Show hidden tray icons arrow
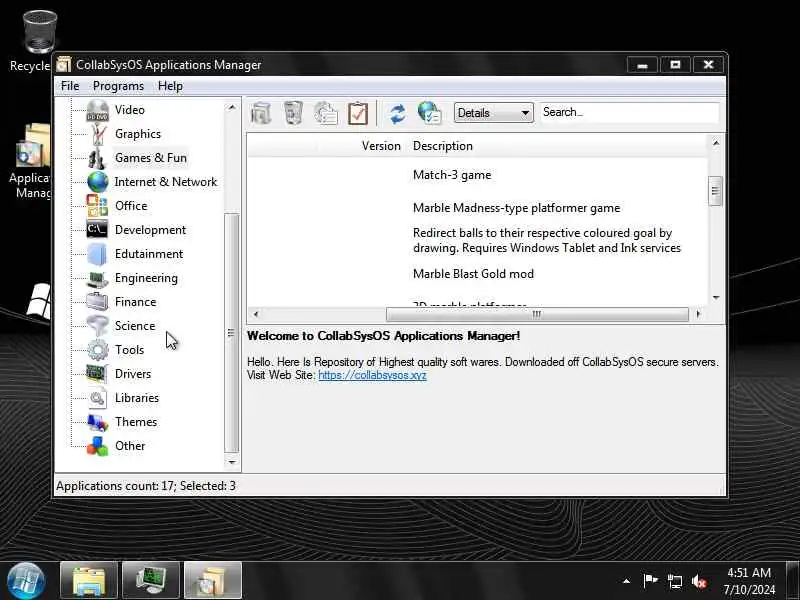The width and height of the screenshot is (800, 600). tap(627, 581)
